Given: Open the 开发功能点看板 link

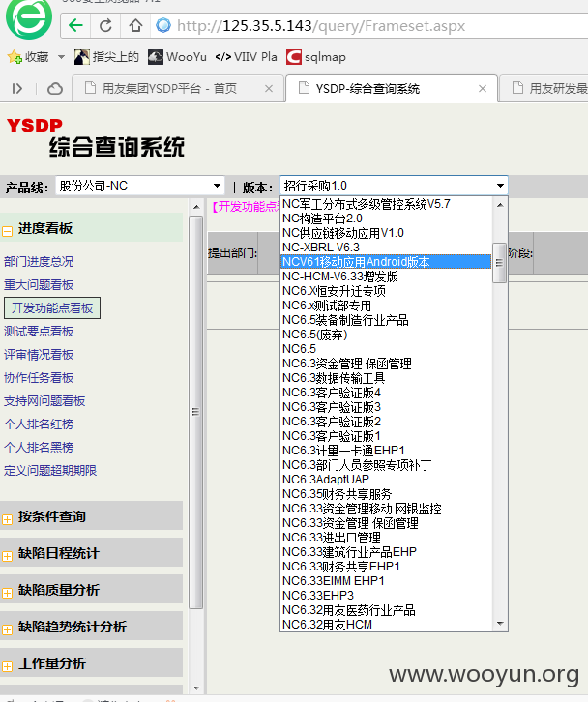Looking at the screenshot, I should click(52, 308).
